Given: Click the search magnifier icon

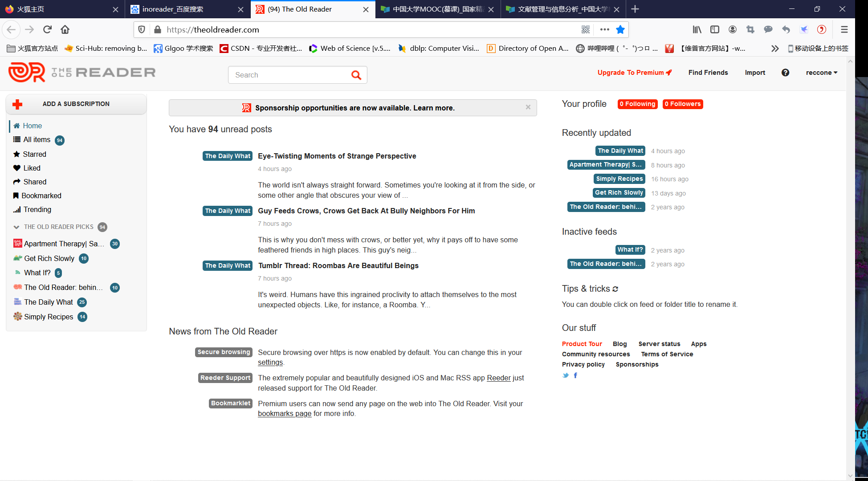Looking at the screenshot, I should (356, 75).
